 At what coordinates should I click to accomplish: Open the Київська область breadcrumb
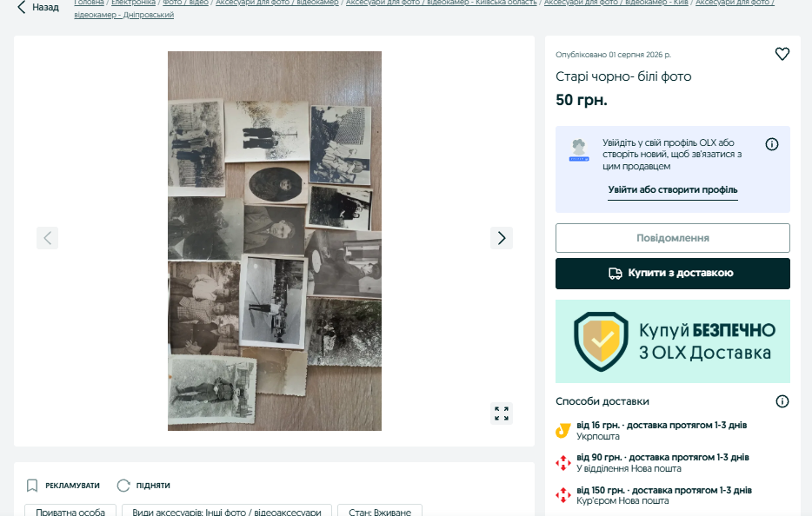(x=442, y=3)
